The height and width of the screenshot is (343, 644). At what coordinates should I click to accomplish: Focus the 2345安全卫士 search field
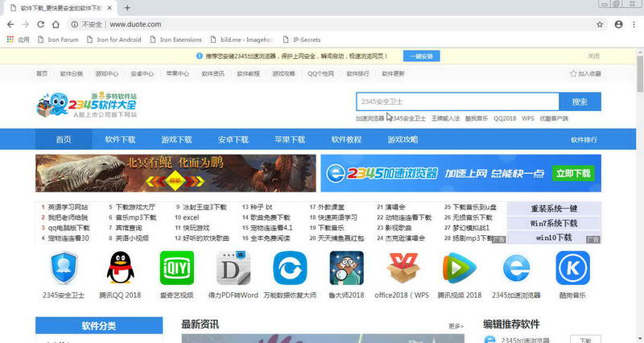click(x=457, y=101)
